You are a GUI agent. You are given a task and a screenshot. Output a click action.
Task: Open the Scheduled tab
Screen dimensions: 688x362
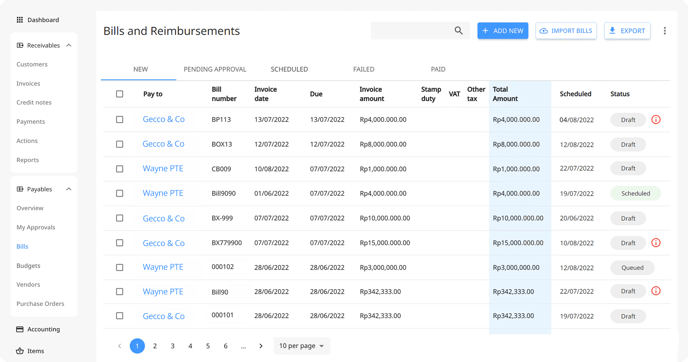[x=289, y=69]
